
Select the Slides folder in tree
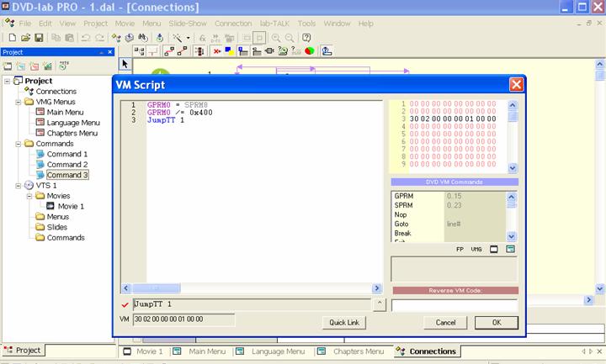pos(57,227)
